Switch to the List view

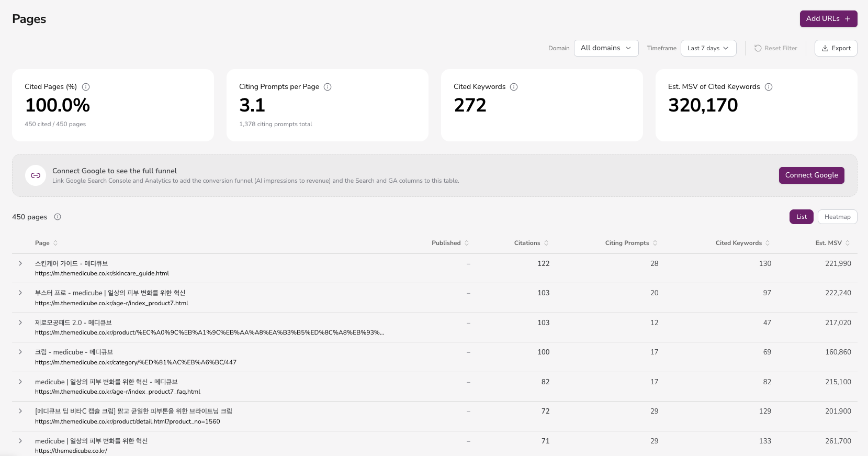coord(802,217)
